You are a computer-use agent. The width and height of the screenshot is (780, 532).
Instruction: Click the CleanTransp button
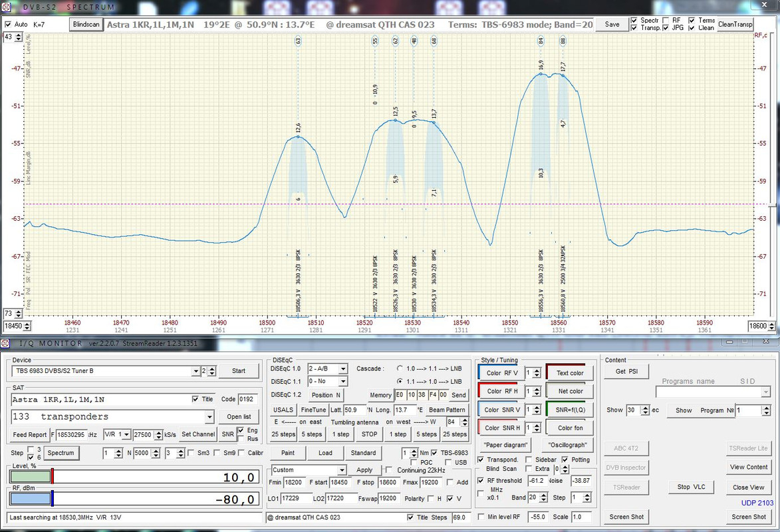point(735,25)
